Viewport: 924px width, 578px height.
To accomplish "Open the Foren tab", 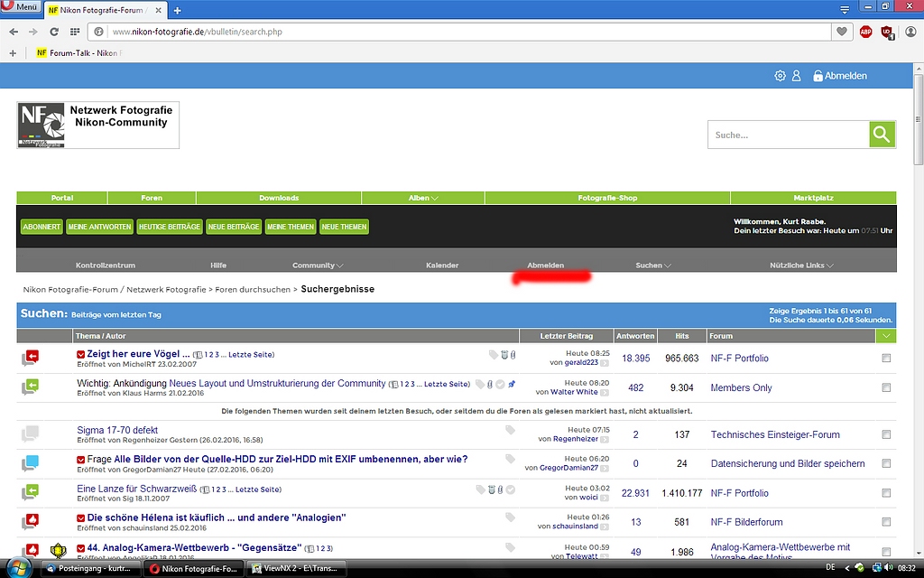I will (x=152, y=198).
